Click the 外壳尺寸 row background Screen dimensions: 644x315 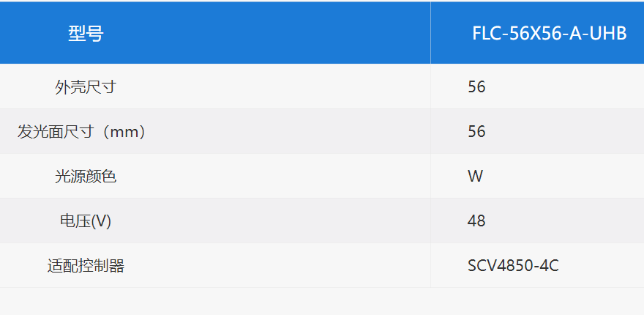coord(322,86)
